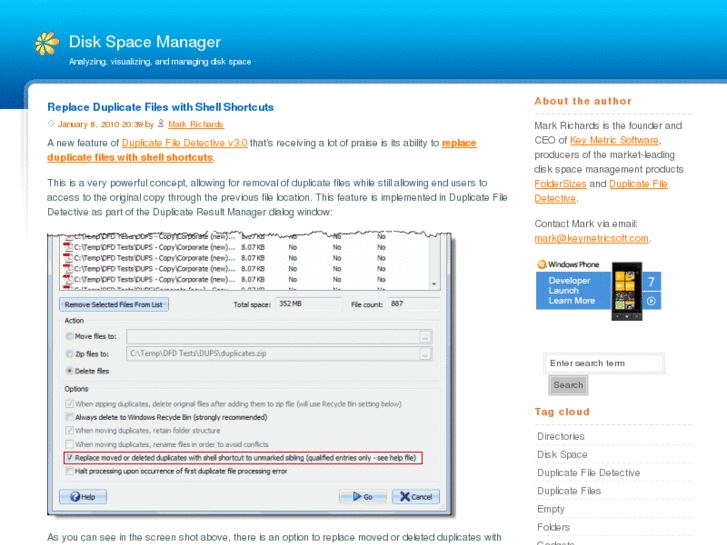The image size is (727, 545).
Task: Click the Help button in the dialog
Action: (x=83, y=497)
